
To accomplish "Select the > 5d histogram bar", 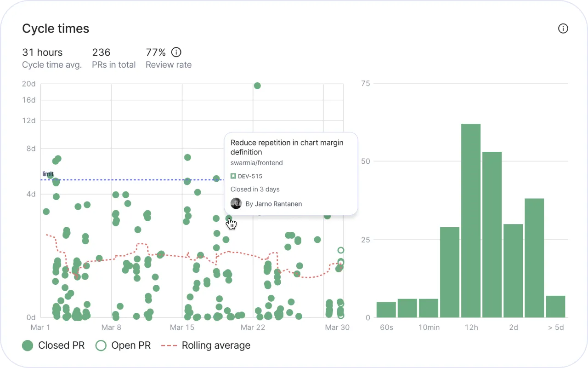I will pyautogui.click(x=555, y=306).
